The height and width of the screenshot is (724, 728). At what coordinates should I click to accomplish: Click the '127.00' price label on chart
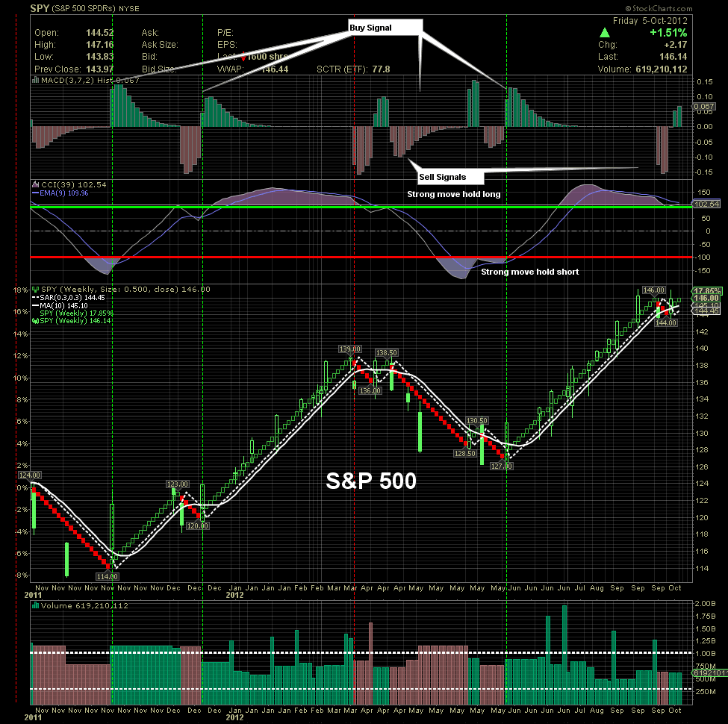point(502,466)
